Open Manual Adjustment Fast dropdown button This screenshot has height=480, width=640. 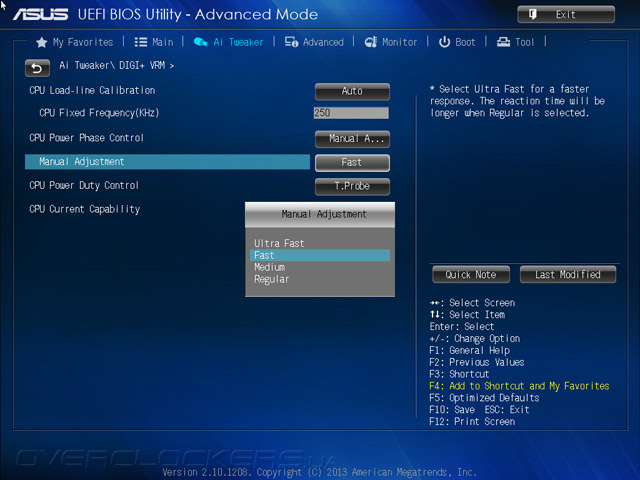coord(352,162)
